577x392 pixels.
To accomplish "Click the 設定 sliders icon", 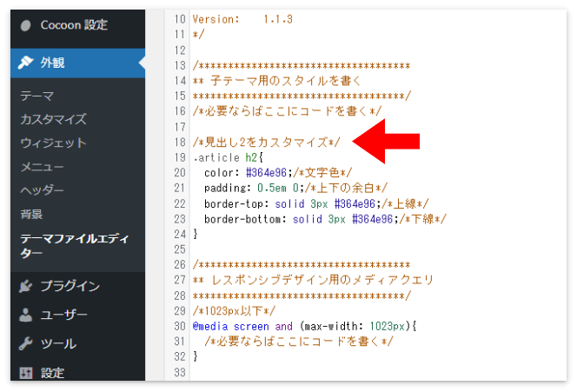I will [26, 373].
